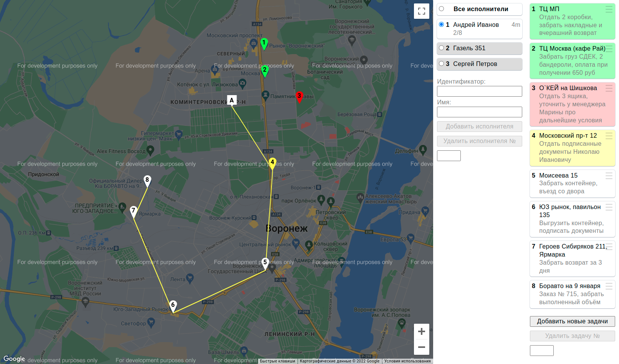
Task: Click the hamburger icon on ТЦ Москва card
Action: click(609, 48)
